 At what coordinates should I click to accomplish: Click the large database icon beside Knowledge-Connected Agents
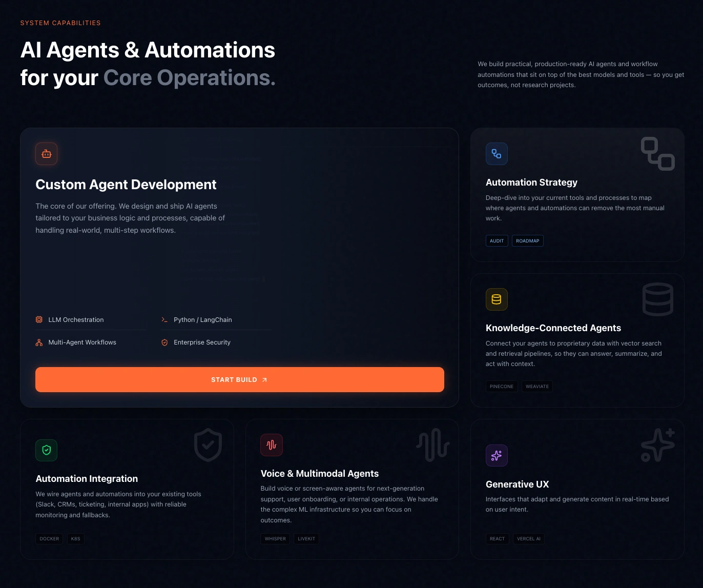tap(658, 299)
